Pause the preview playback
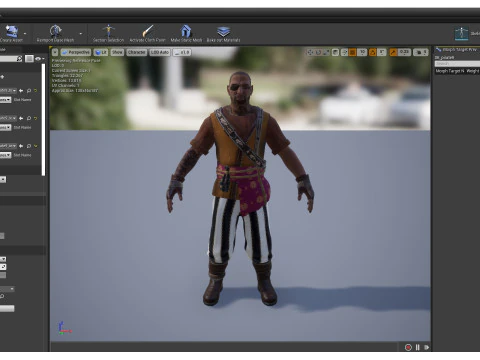Screen dimensions: 480x360 (x=417, y=347)
